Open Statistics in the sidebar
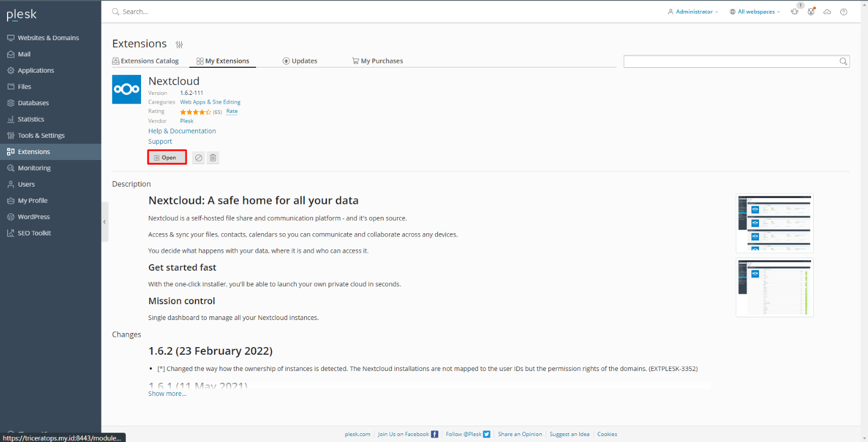This screenshot has height=442, width=868. click(x=50, y=119)
